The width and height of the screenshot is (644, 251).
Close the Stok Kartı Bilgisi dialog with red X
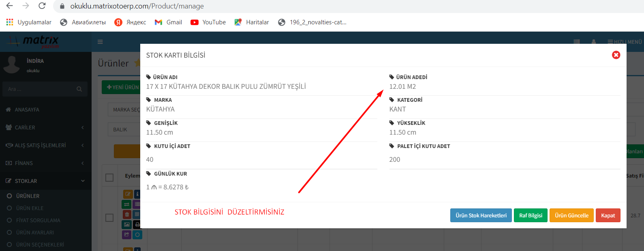click(616, 55)
